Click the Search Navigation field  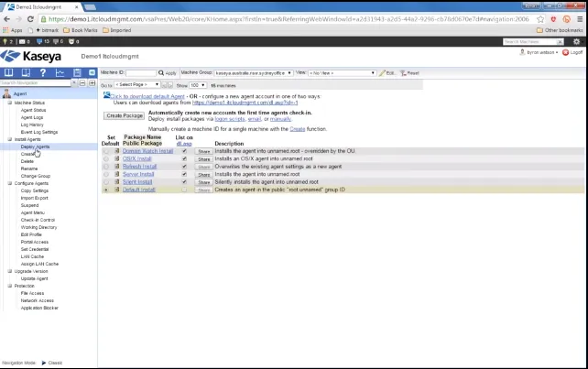[x=36, y=83]
